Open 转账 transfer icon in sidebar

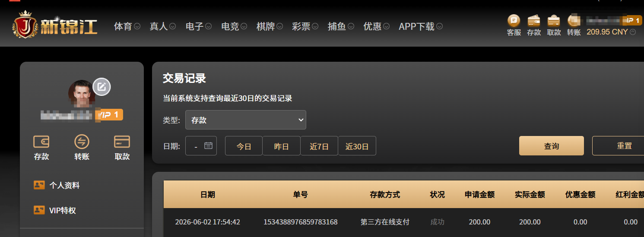tap(82, 142)
